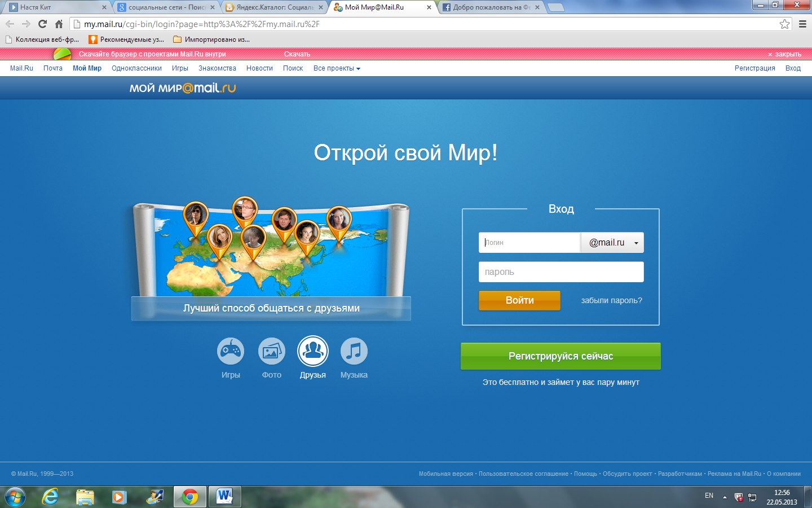Open 'Коллекция веб-фр...' bookmark

click(42, 40)
